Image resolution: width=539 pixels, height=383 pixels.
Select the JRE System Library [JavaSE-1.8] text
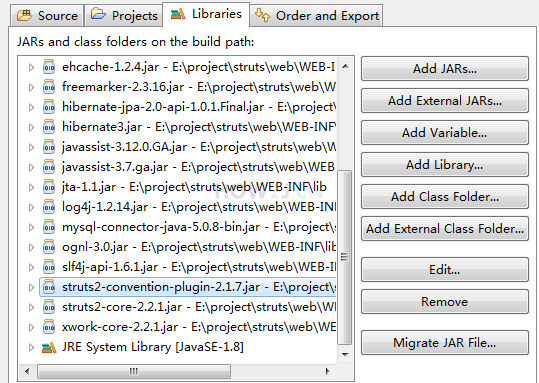click(x=153, y=347)
